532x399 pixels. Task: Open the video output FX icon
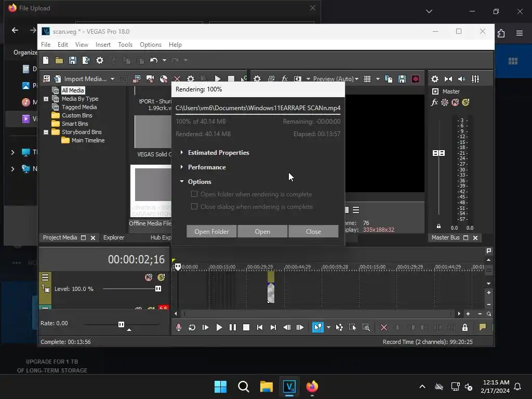tap(285, 79)
